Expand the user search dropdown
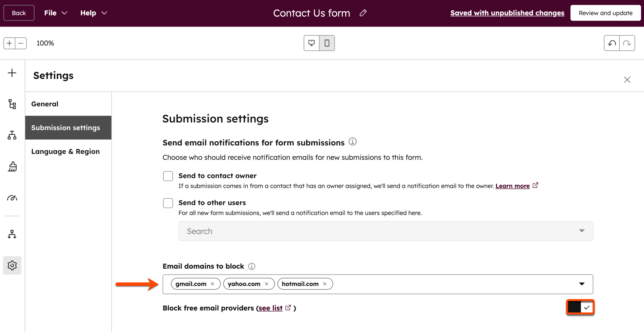 (582, 231)
